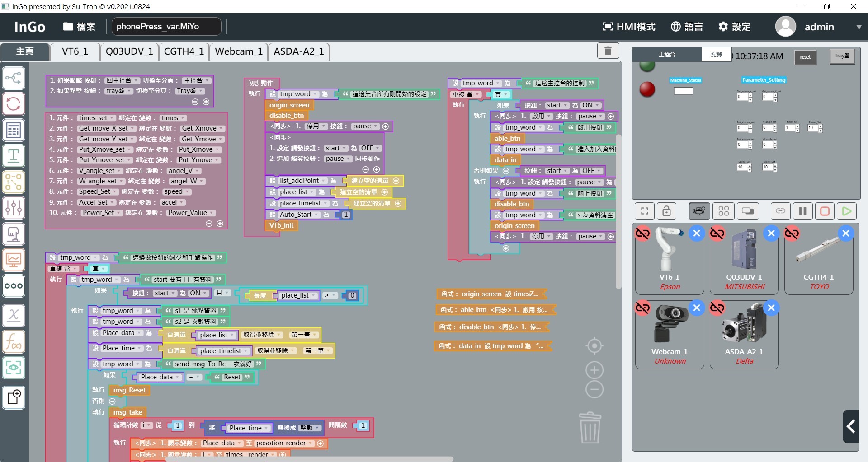Toggle VT6_1 Epson connection link icon
The image size is (868, 462).
point(642,233)
